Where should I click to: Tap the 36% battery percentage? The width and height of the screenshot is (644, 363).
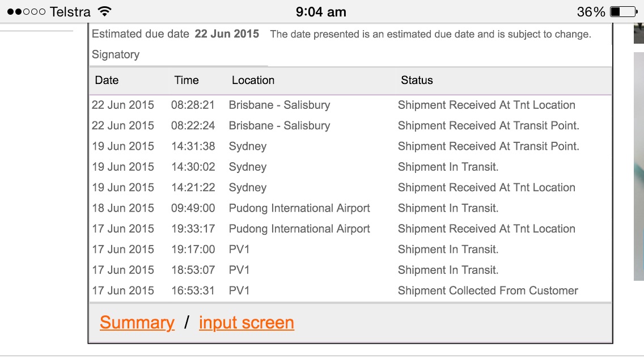pyautogui.click(x=591, y=12)
